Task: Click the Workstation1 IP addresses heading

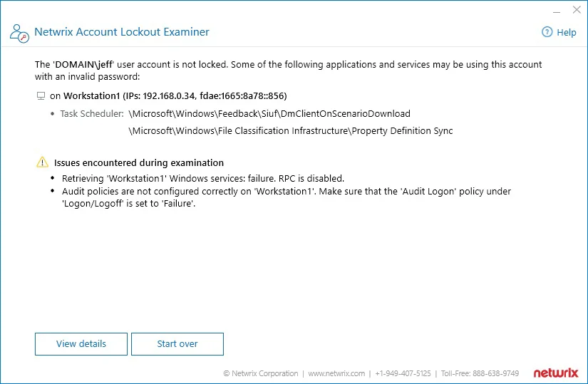Action: (168, 96)
